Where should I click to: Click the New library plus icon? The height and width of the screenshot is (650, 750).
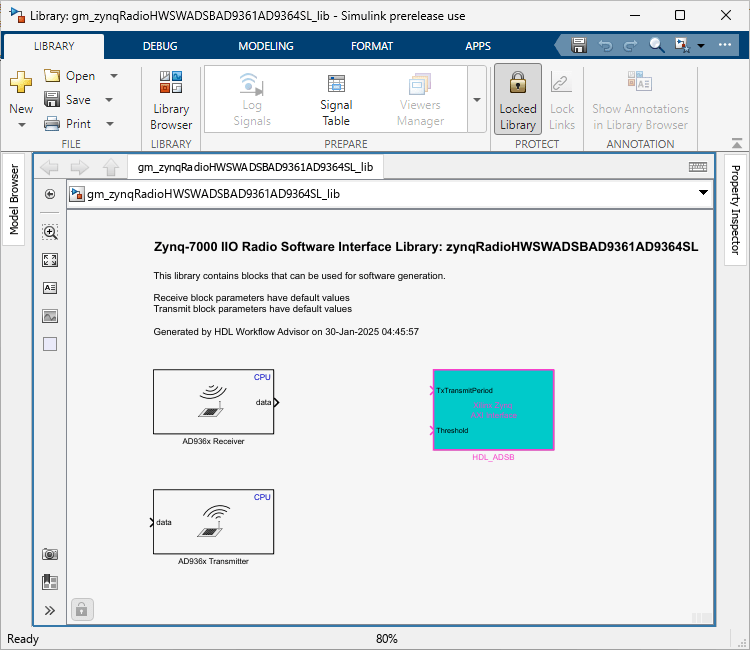21,82
